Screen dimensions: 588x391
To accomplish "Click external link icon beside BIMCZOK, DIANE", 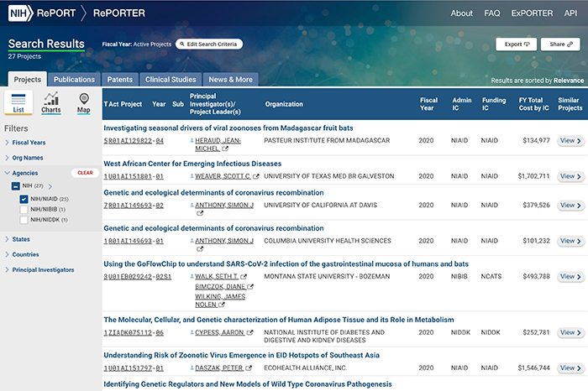I will (x=250, y=286).
